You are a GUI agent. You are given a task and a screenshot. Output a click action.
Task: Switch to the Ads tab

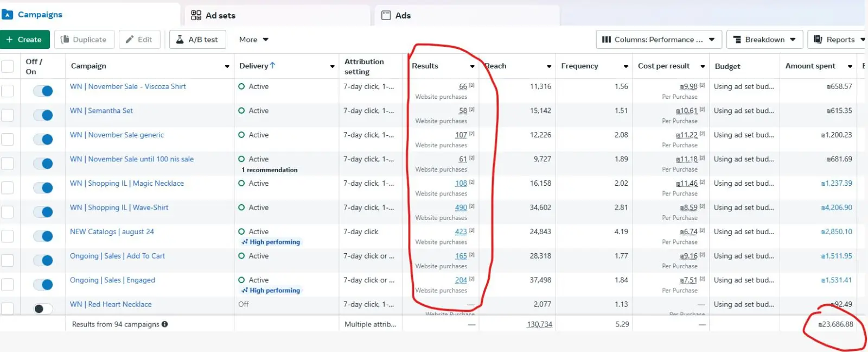(x=403, y=15)
